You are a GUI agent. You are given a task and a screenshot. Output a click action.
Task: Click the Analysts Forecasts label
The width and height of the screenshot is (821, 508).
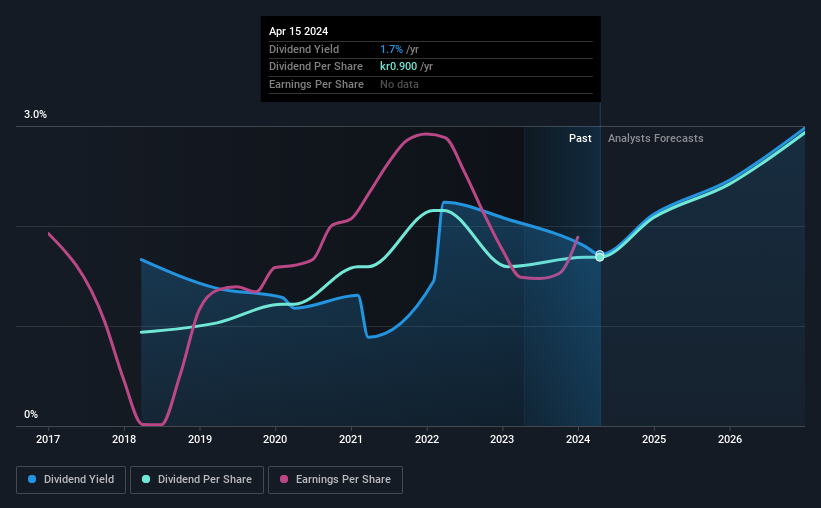pos(656,138)
